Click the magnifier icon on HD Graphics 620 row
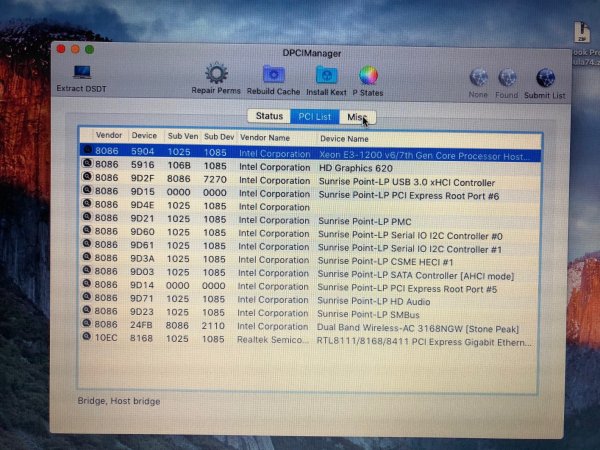600x450 pixels. pyautogui.click(x=87, y=163)
